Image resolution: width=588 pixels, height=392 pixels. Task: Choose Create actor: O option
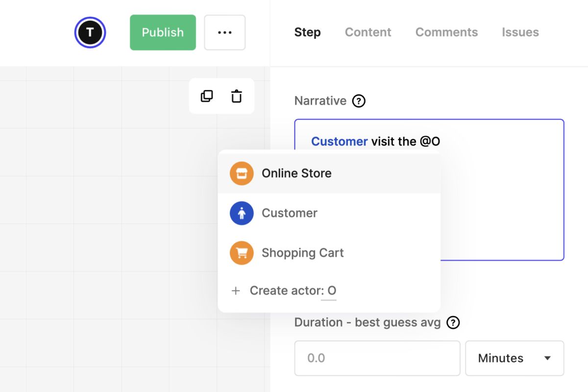[293, 291]
